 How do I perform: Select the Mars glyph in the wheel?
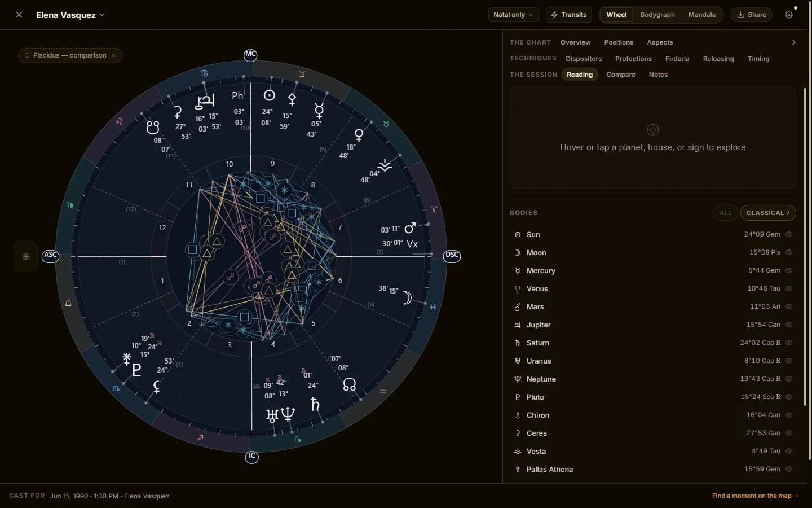click(410, 227)
